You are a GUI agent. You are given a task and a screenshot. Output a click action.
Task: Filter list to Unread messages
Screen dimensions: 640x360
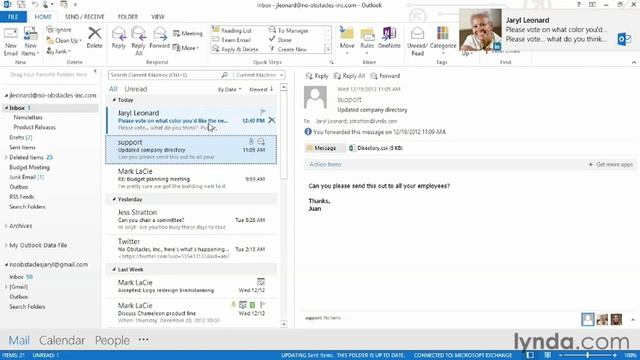[136, 89]
